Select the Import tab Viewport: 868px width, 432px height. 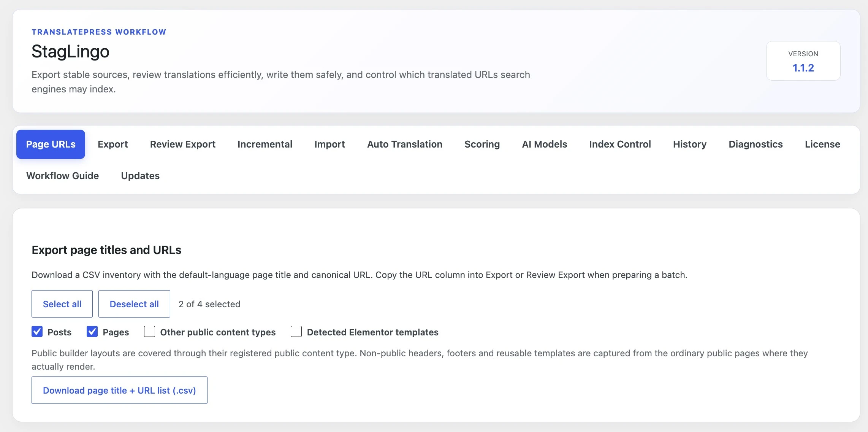329,144
